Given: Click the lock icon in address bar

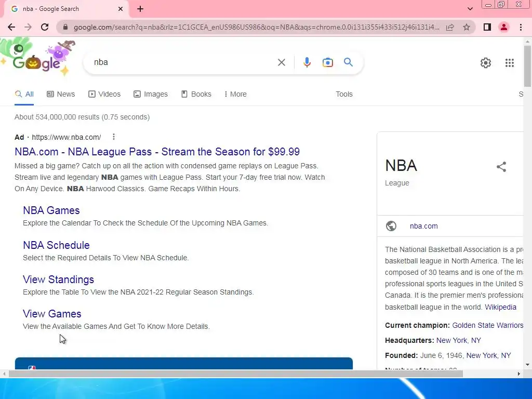Looking at the screenshot, I should click(65, 27).
